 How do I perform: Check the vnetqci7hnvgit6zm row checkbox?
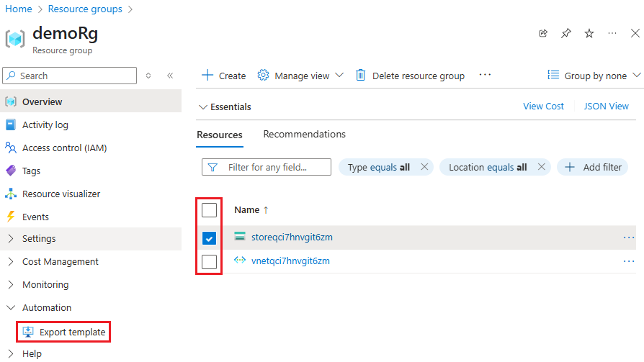pyautogui.click(x=209, y=261)
